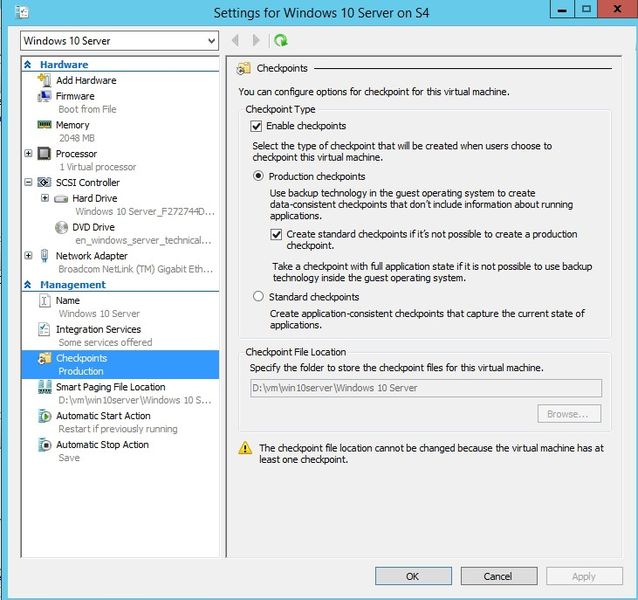The height and width of the screenshot is (600, 638).
Task: Click the Memory chip icon
Action: [x=44, y=124]
